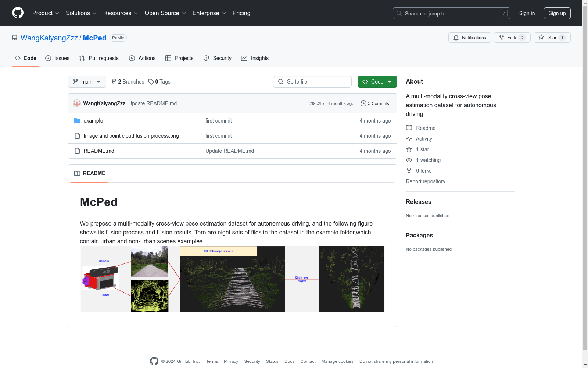This screenshot has height=368, width=588.
Task: Click file icon next to README.md row
Action: (77, 151)
